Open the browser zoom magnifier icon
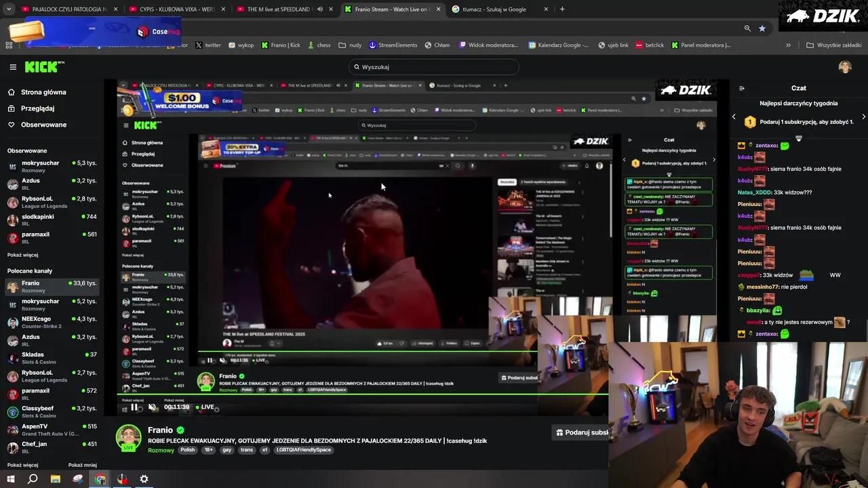The image size is (868, 488). (x=747, y=28)
